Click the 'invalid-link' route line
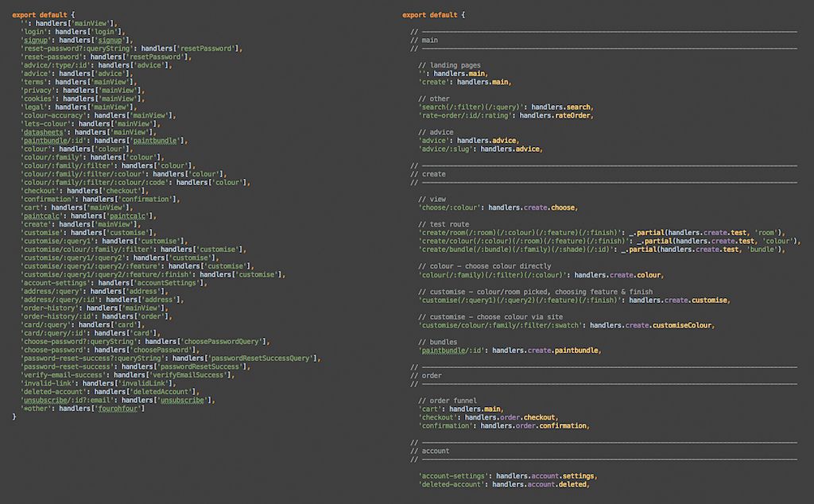This screenshot has height=504, width=814. pos(98,383)
